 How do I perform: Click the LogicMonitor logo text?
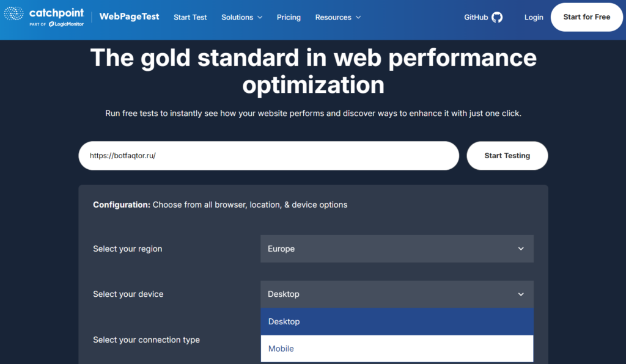[66, 24]
